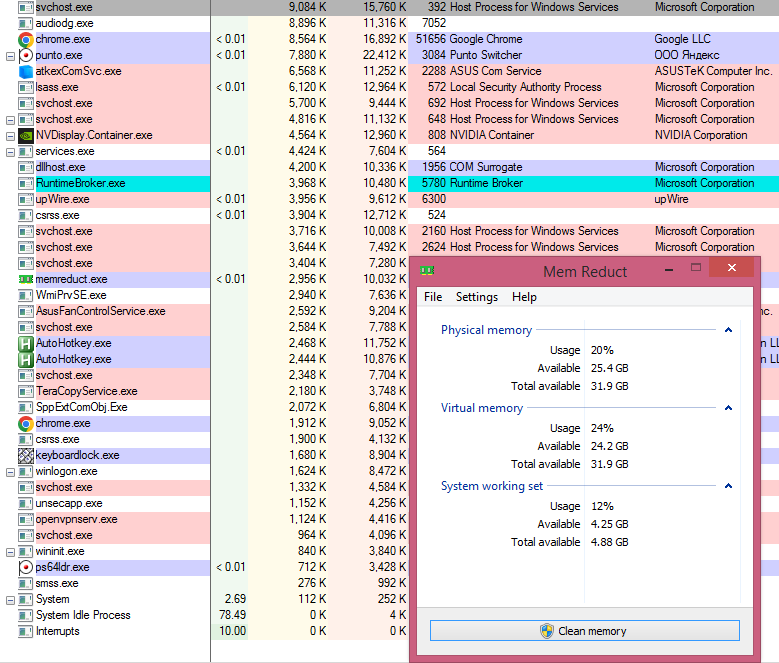Click the Google Chrome icon for chrome.exe 51656
Viewport: 779px width, 663px height.
pos(26,39)
